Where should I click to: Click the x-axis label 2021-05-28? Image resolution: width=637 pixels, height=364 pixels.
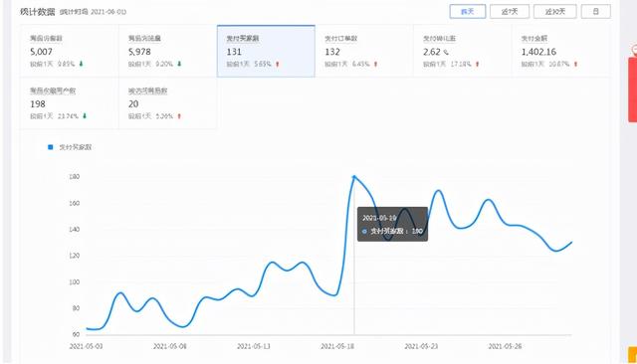(505, 346)
